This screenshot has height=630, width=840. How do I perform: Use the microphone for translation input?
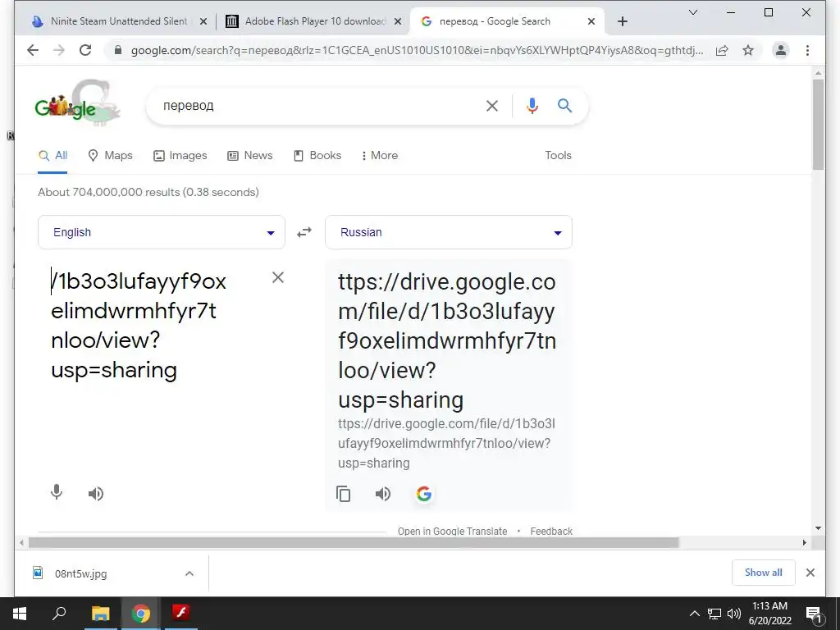coord(57,492)
